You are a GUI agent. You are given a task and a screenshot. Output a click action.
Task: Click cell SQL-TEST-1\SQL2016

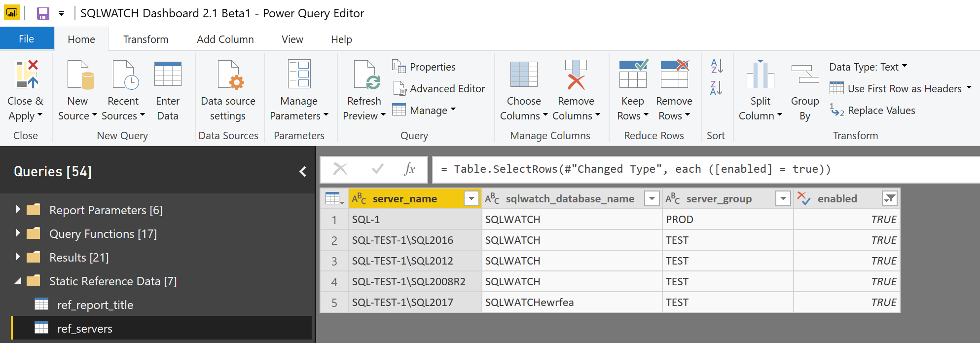click(x=415, y=240)
